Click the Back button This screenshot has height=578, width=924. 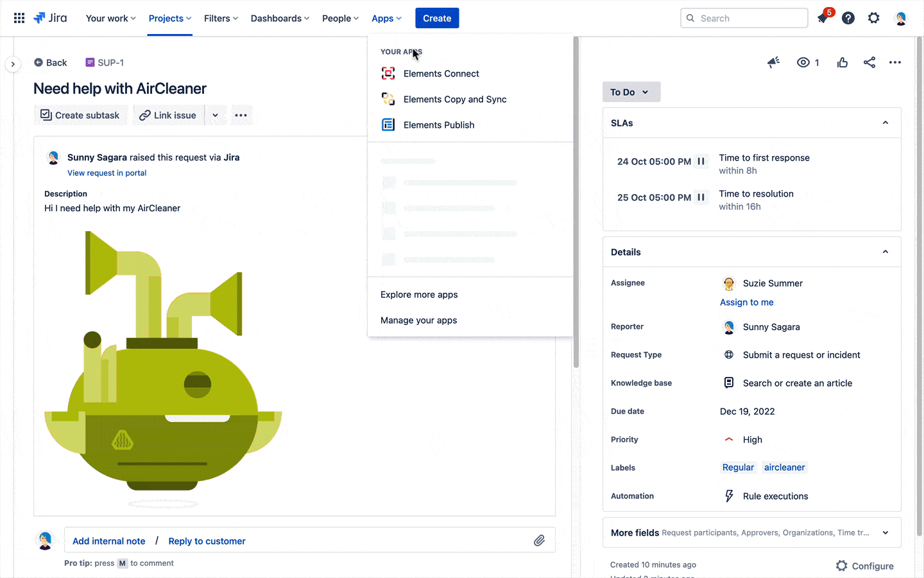[x=50, y=62]
